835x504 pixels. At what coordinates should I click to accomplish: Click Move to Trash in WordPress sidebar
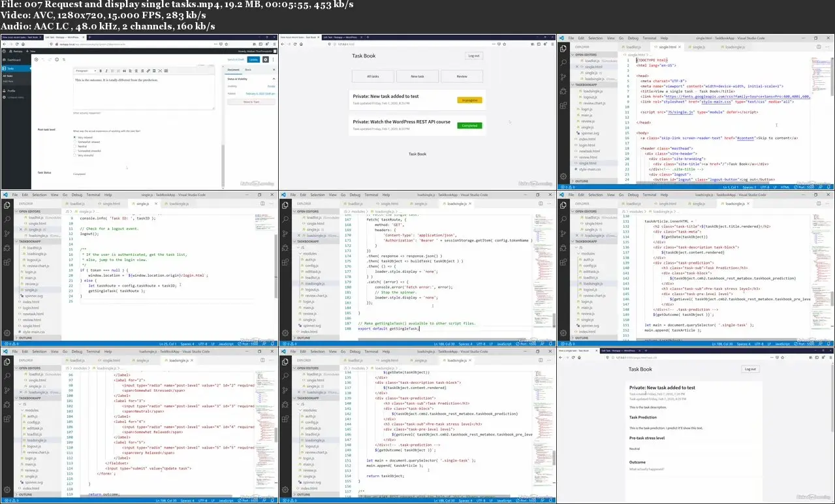click(251, 102)
